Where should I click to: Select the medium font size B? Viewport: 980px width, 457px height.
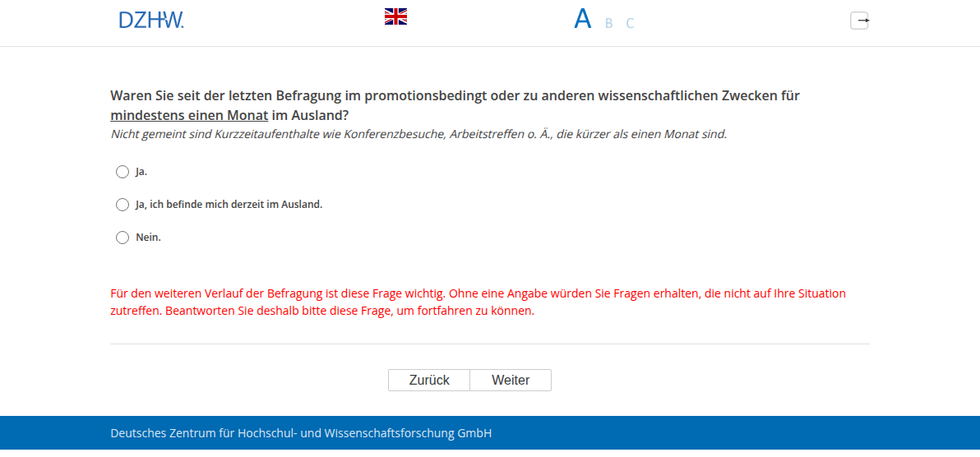tap(608, 23)
